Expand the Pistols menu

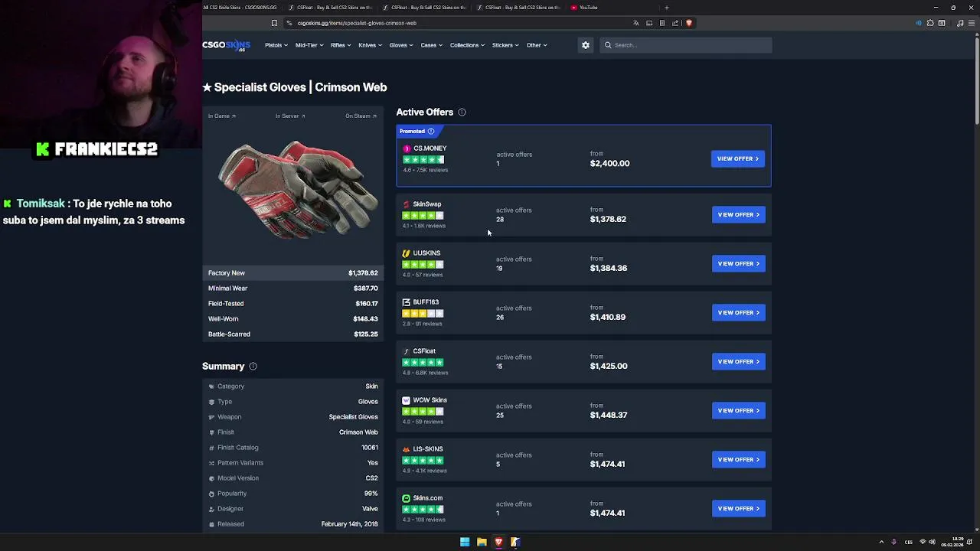(x=276, y=45)
